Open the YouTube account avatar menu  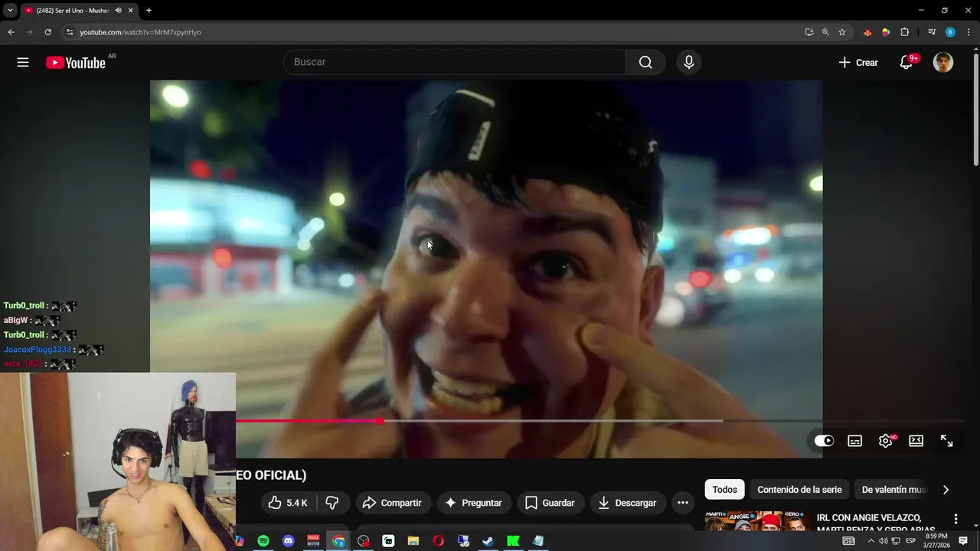(943, 63)
